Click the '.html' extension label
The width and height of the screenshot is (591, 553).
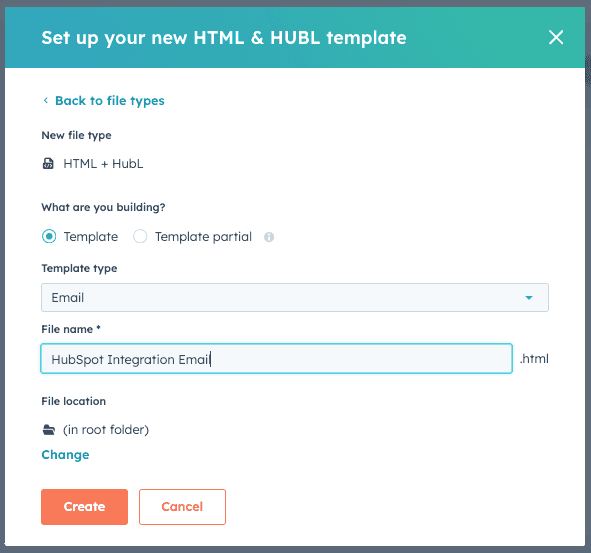[x=534, y=358]
